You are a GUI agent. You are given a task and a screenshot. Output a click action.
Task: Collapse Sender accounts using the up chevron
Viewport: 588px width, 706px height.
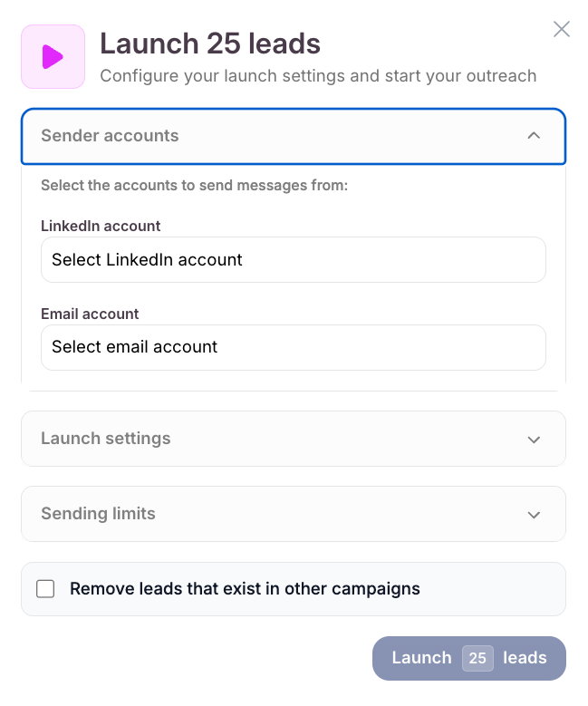[534, 136]
